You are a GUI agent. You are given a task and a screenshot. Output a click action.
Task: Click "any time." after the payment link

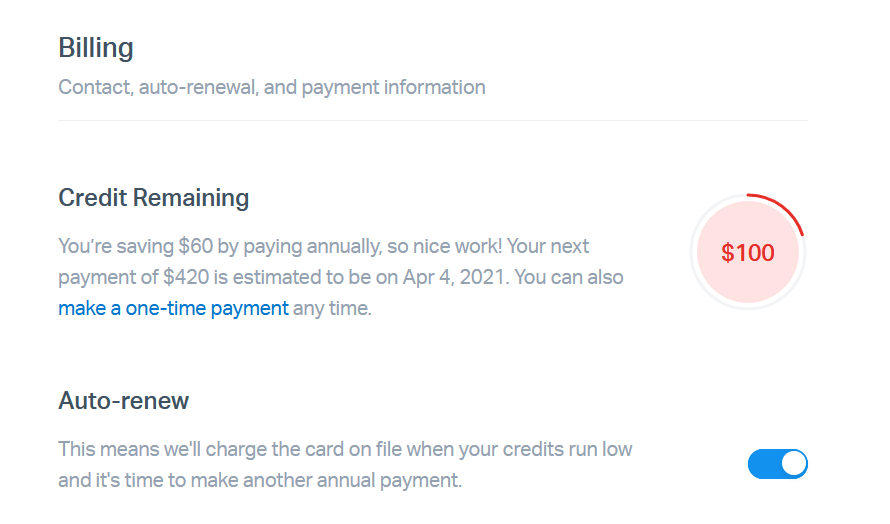332,308
